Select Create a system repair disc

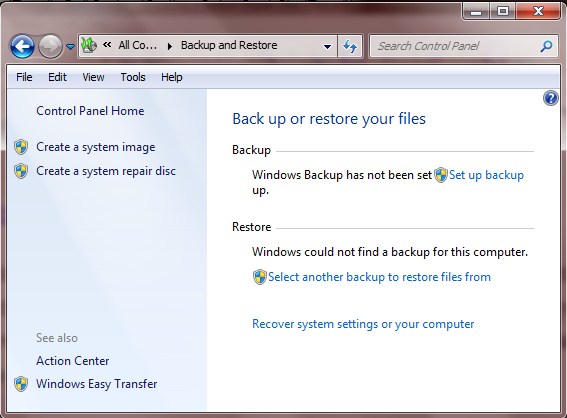pos(106,171)
